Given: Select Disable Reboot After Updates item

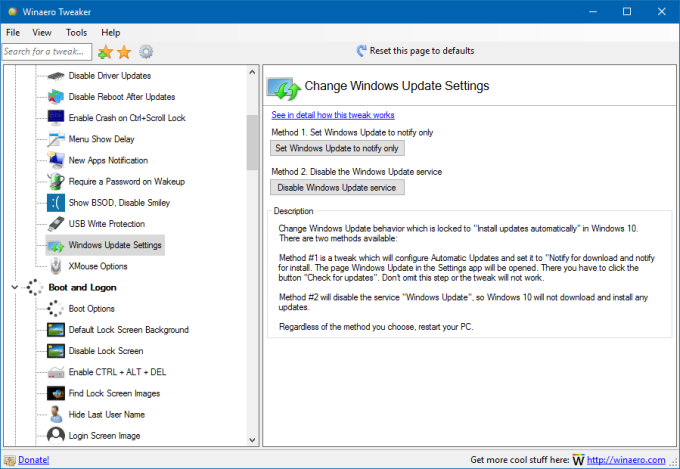Looking at the screenshot, I should pos(122,97).
